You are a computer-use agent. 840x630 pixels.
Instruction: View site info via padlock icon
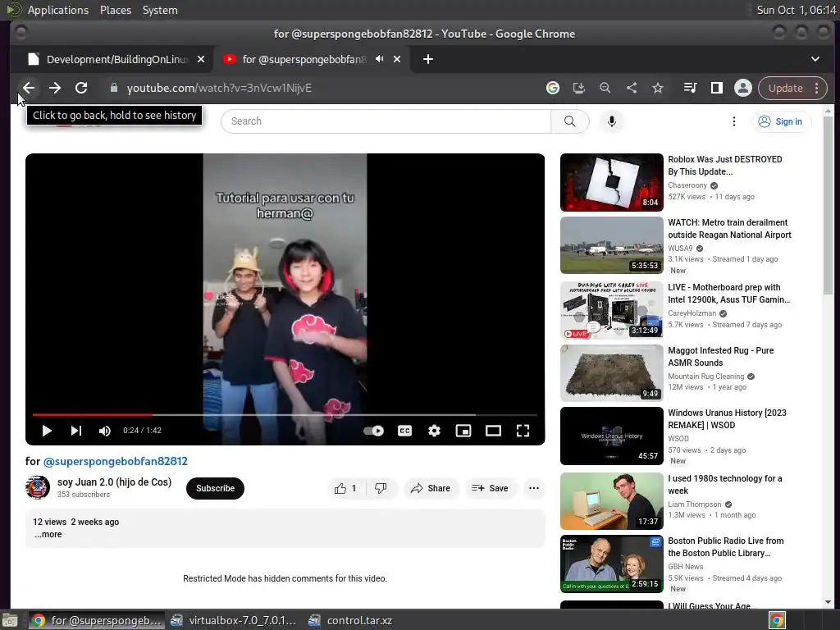click(x=113, y=88)
